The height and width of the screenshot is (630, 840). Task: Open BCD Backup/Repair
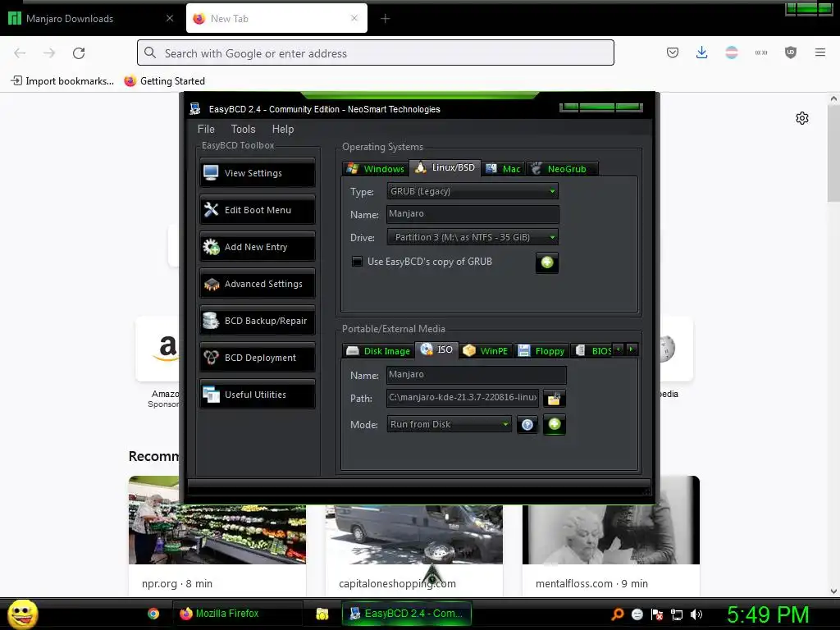257,321
